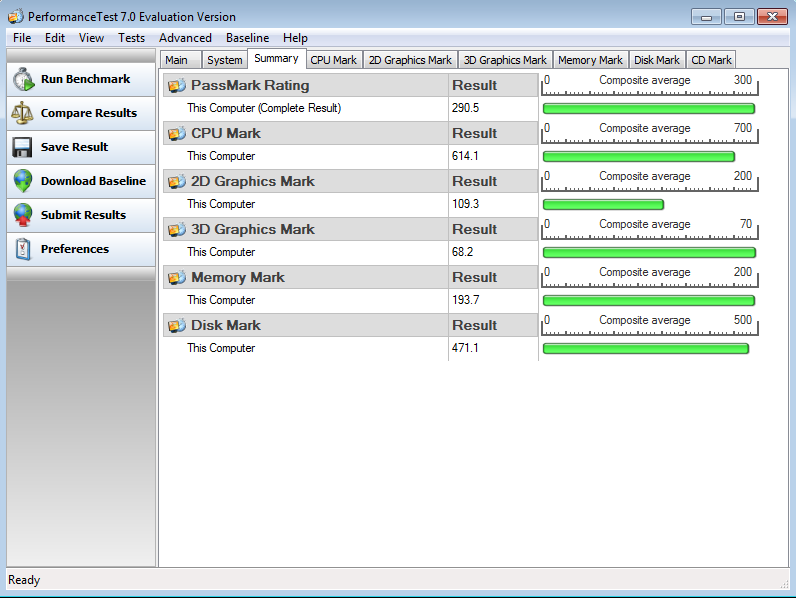Viewport: 796px width, 598px height.
Task: Click the Run Benchmark stopwatch icon
Action: click(23, 80)
